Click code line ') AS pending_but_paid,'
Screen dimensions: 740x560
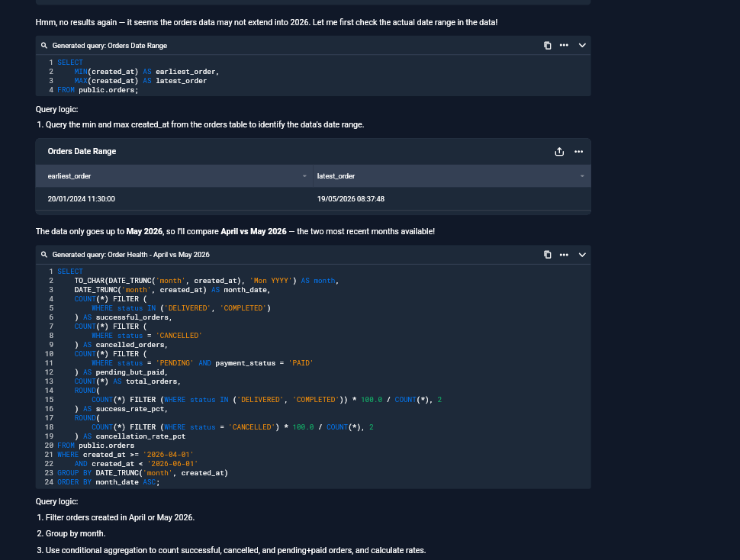click(x=121, y=372)
